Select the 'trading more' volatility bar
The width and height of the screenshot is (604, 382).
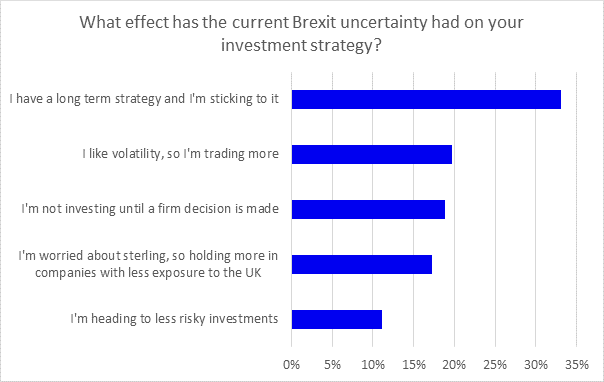(372, 154)
